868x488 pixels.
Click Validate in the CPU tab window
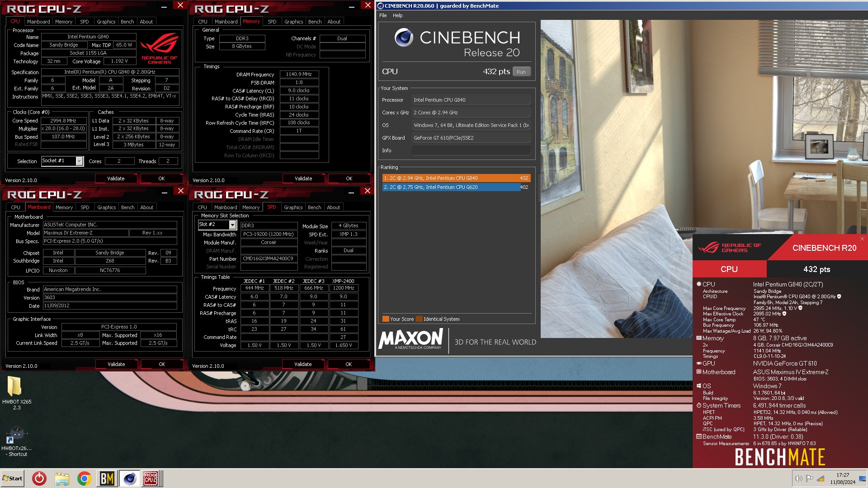point(116,178)
